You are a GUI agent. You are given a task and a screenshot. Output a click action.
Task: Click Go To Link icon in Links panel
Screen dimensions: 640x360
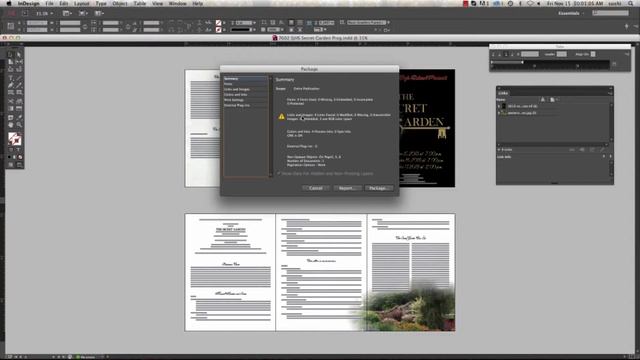(582, 150)
